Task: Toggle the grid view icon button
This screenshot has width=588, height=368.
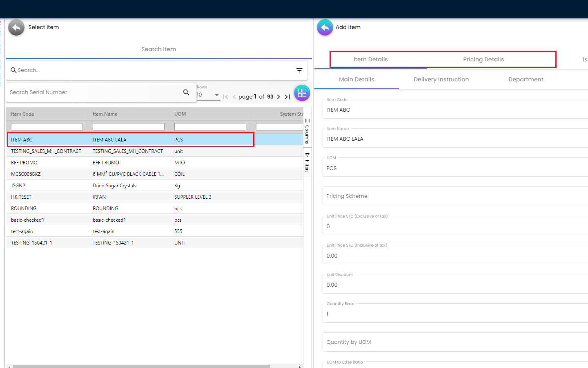Action: coord(302,93)
